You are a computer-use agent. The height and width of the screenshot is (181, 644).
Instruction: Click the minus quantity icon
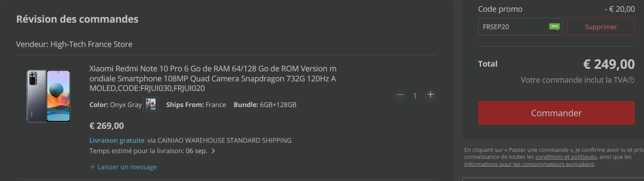(x=400, y=95)
